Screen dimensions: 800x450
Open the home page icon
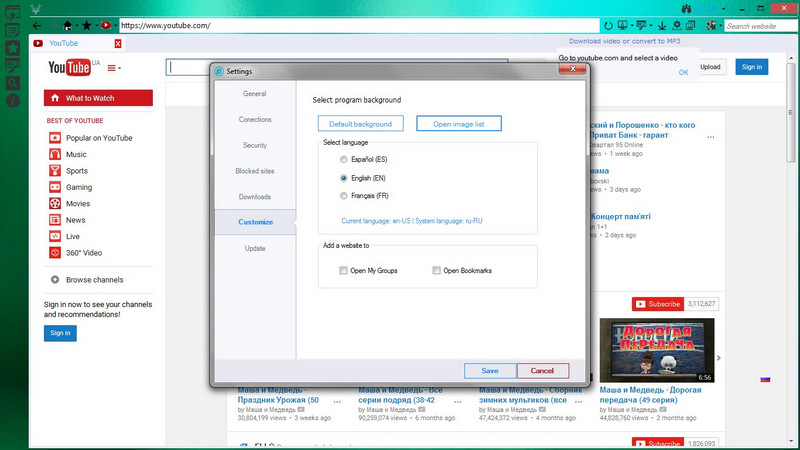tap(67, 26)
